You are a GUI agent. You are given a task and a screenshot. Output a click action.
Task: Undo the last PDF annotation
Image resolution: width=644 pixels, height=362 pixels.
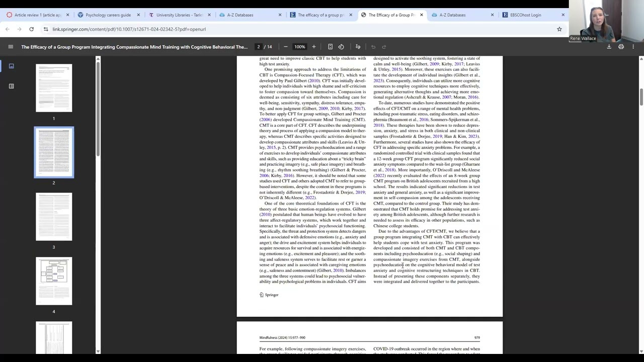coord(373,47)
